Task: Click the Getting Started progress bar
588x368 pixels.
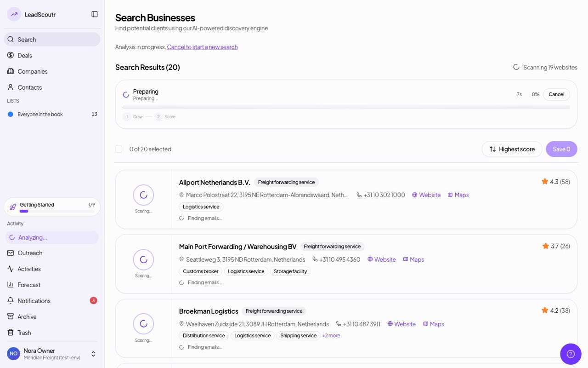Action: [57, 211]
